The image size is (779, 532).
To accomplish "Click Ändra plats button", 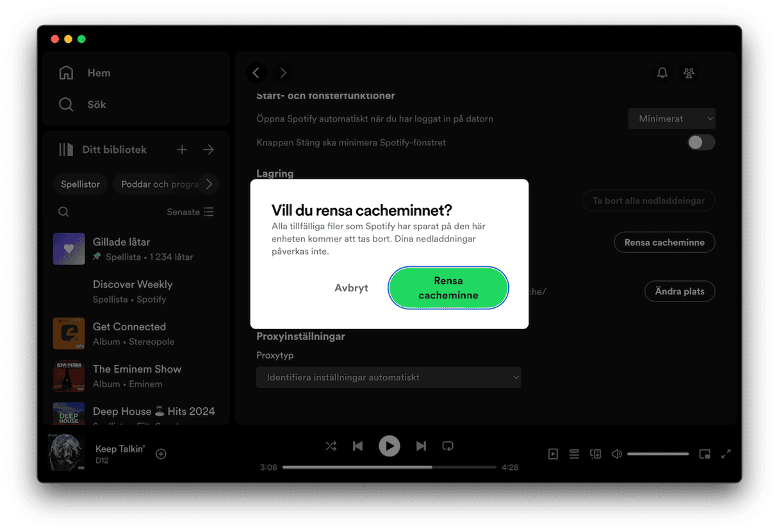I will 680,291.
